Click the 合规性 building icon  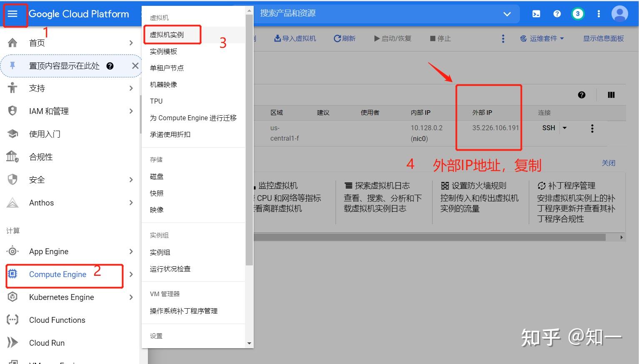12,156
